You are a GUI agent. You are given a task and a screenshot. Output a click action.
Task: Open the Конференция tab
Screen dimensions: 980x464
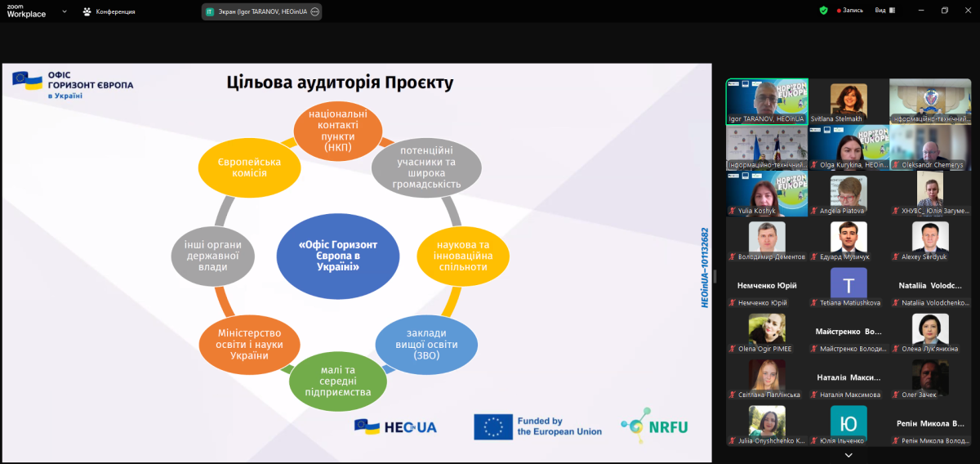coord(109,11)
